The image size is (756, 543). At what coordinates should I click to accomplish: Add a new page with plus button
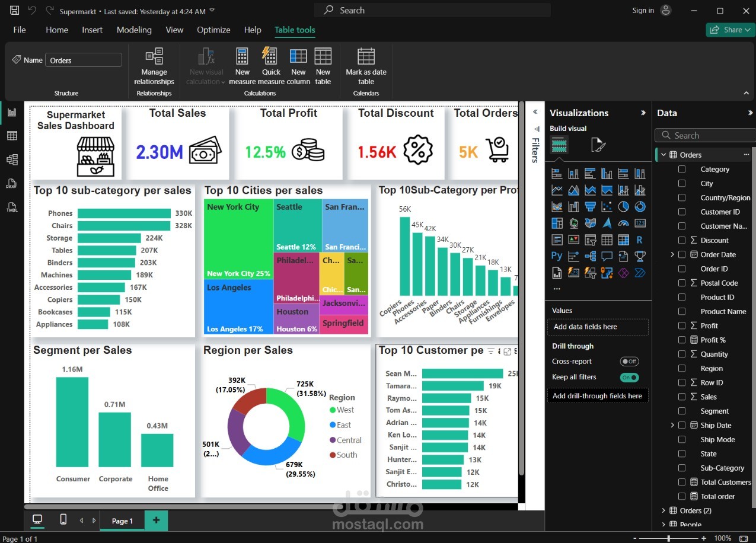pyautogui.click(x=156, y=520)
